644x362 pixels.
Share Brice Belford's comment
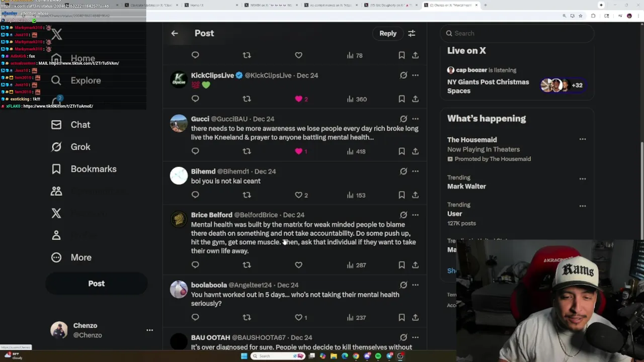415,265
